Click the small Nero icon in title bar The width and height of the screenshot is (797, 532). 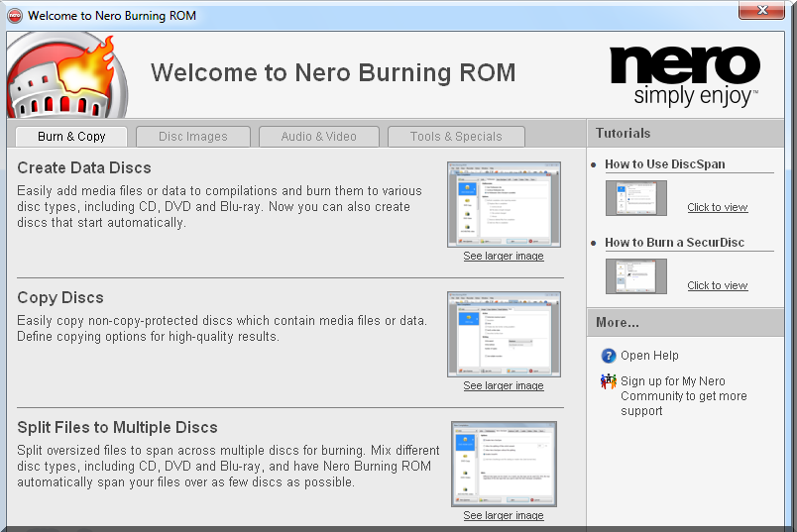(15, 16)
